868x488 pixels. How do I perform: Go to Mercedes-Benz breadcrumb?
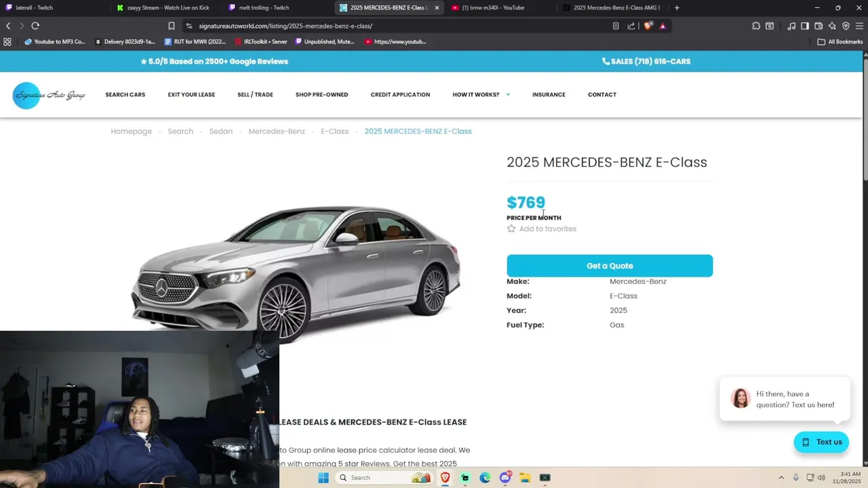[x=277, y=131]
